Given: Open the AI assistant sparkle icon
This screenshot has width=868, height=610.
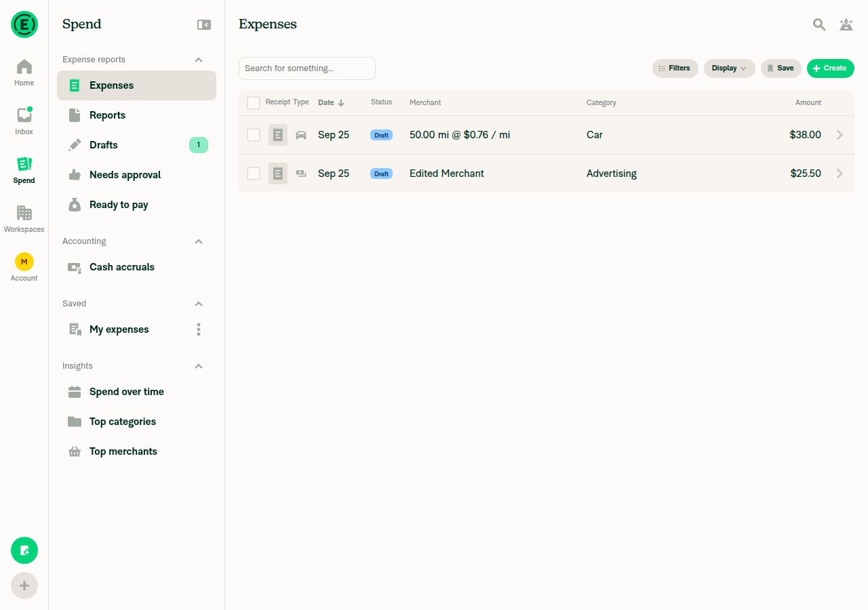Looking at the screenshot, I should pyautogui.click(x=846, y=24).
